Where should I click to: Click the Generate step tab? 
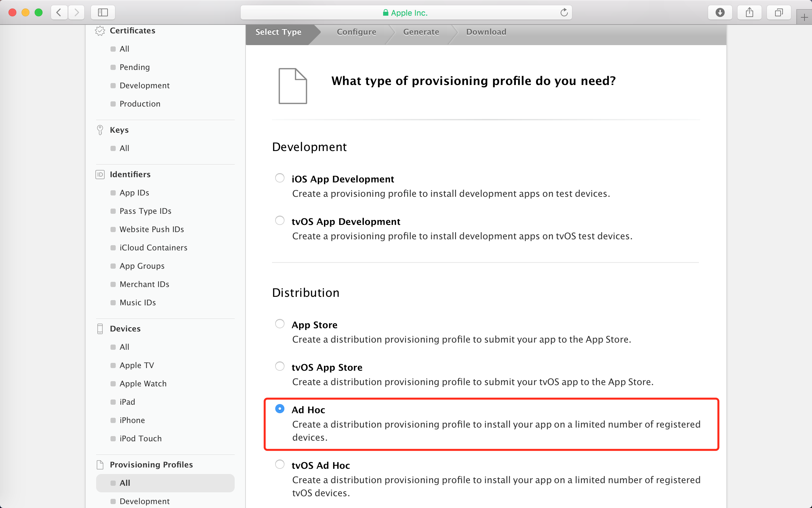coord(421,32)
